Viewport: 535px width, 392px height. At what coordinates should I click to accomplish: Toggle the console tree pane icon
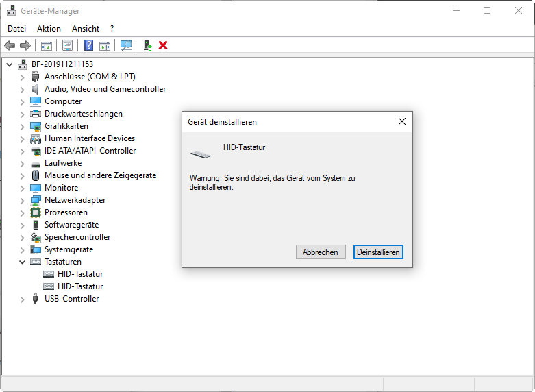47,45
